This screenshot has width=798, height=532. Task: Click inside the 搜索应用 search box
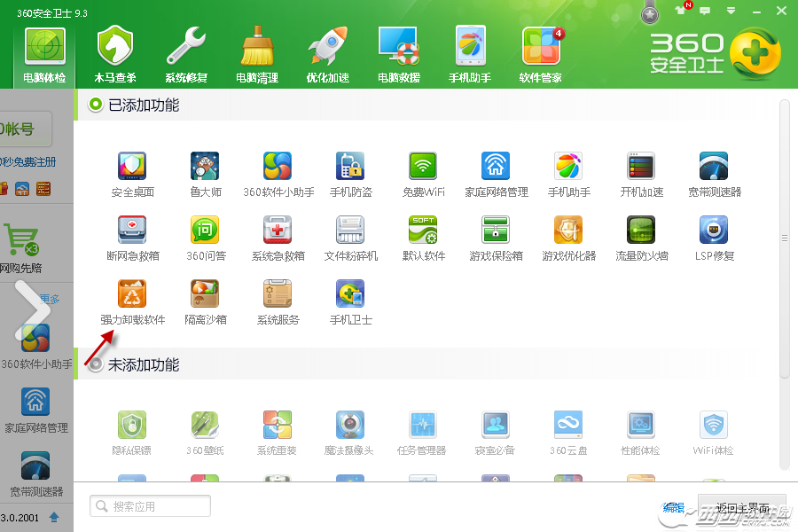(149, 505)
